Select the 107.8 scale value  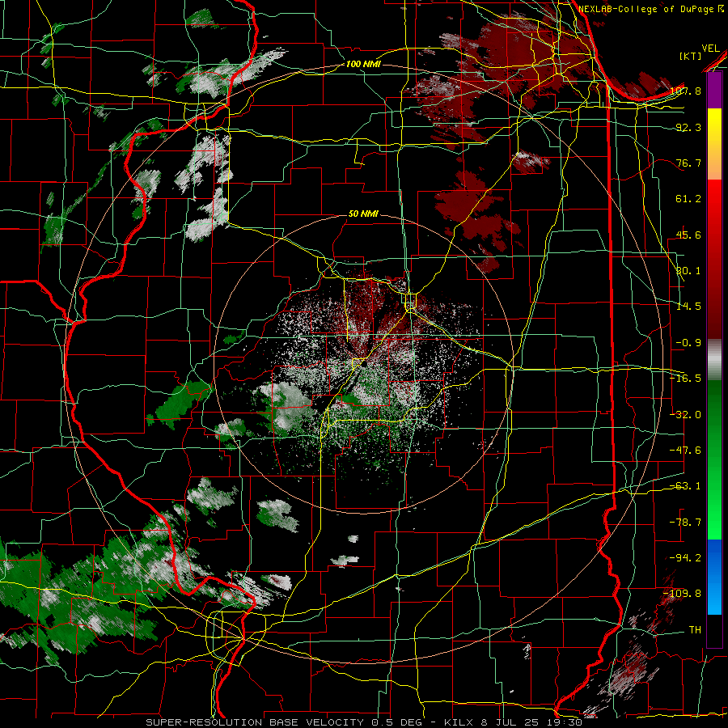[686, 91]
